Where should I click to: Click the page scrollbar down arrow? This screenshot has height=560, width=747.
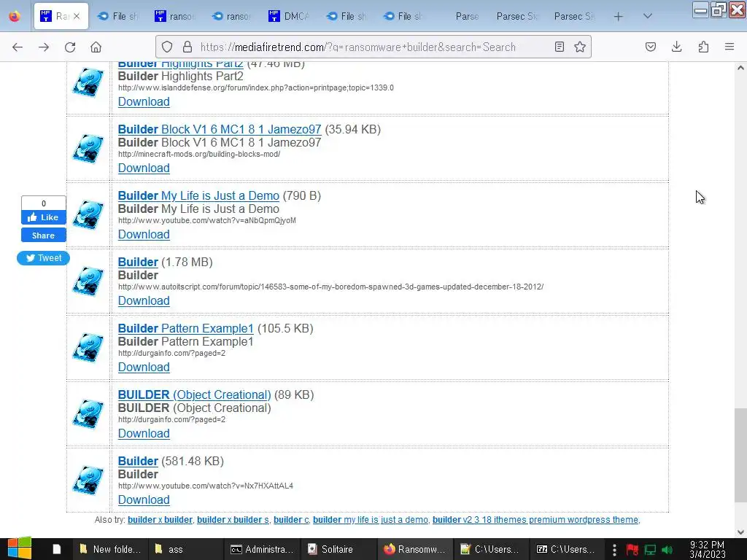(x=740, y=532)
